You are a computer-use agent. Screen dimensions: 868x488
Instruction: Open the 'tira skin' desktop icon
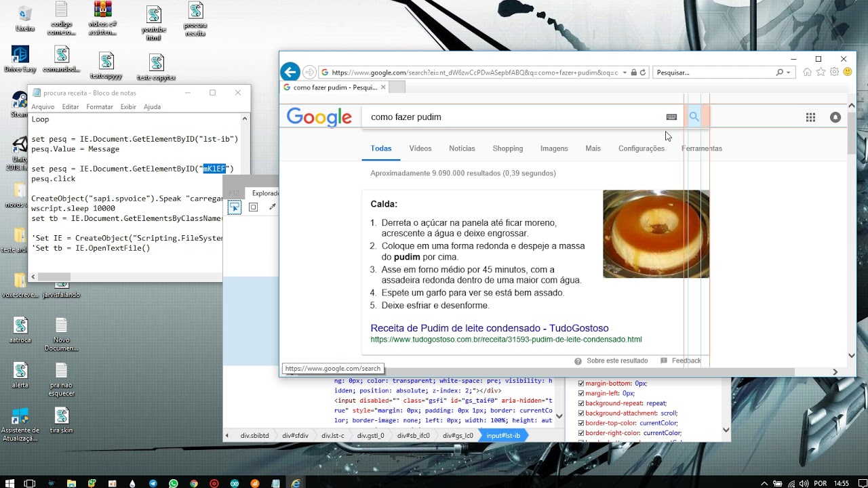(x=62, y=421)
